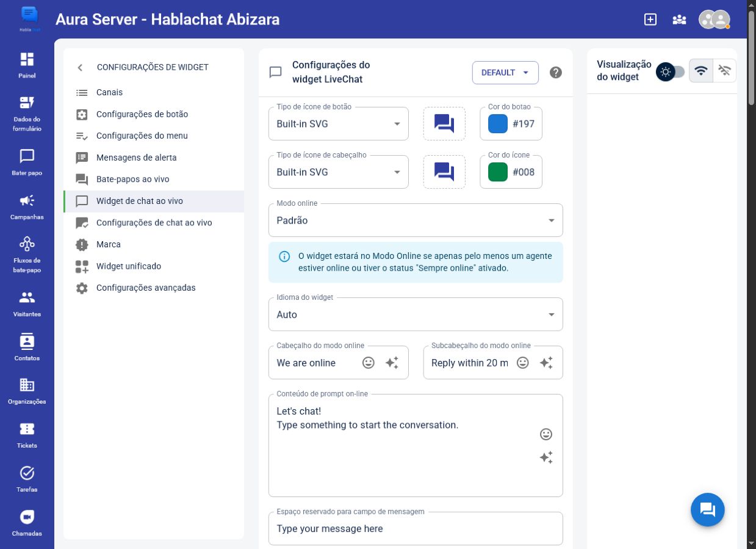
Task: Open Fluxos de bate-papo section
Action: 27,255
